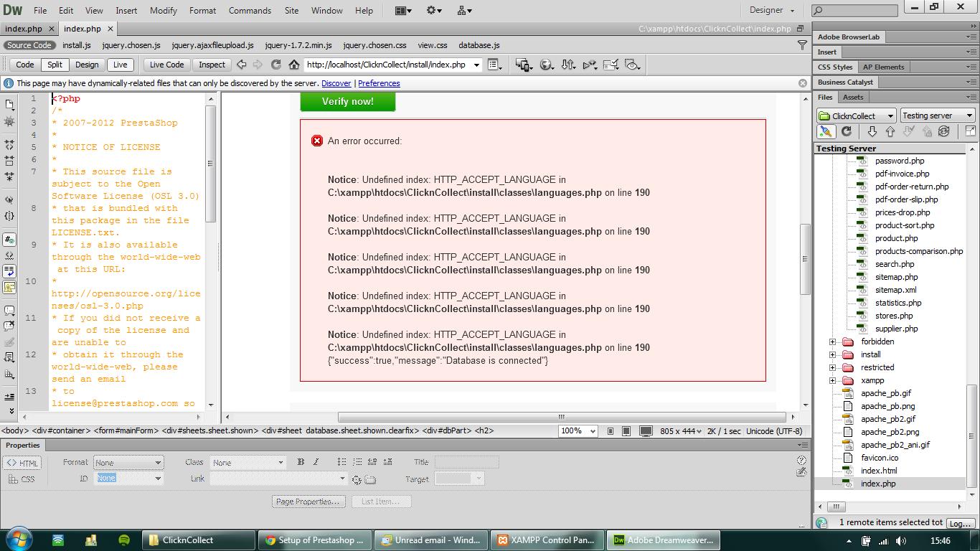Viewport: 980px width, 551px height.
Task: Open the Modify menu
Action: click(163, 11)
